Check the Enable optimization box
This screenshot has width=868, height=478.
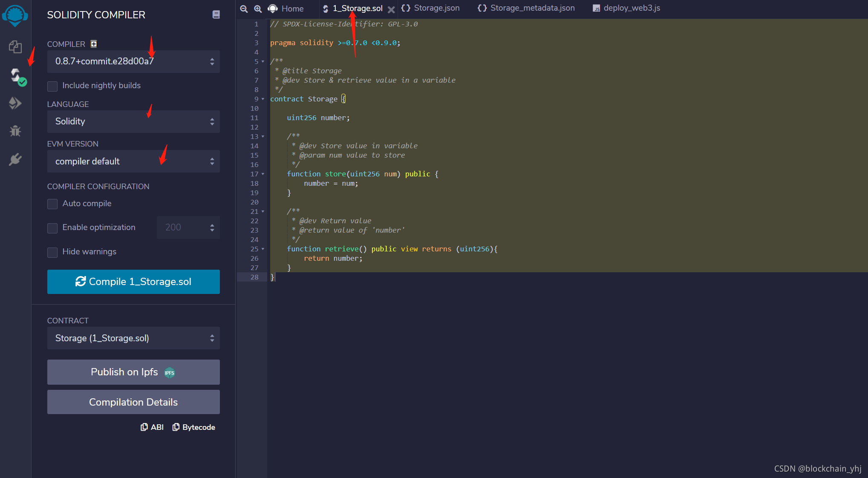tap(52, 228)
